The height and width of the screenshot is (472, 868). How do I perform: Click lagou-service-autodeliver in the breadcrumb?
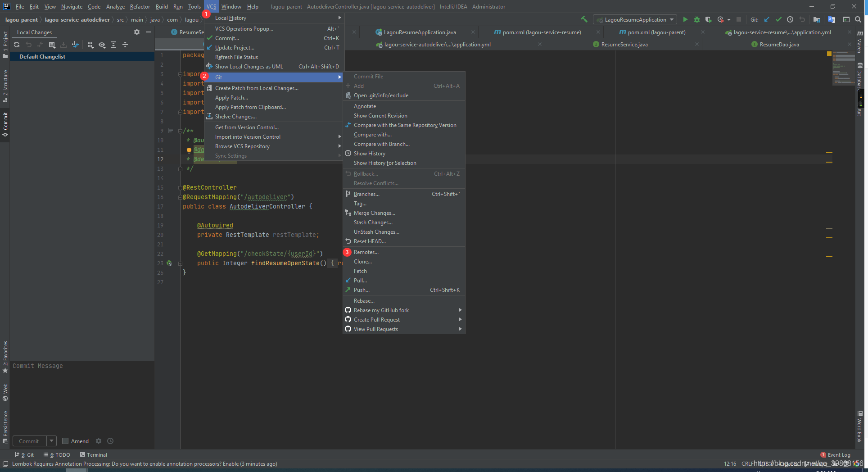click(x=77, y=20)
